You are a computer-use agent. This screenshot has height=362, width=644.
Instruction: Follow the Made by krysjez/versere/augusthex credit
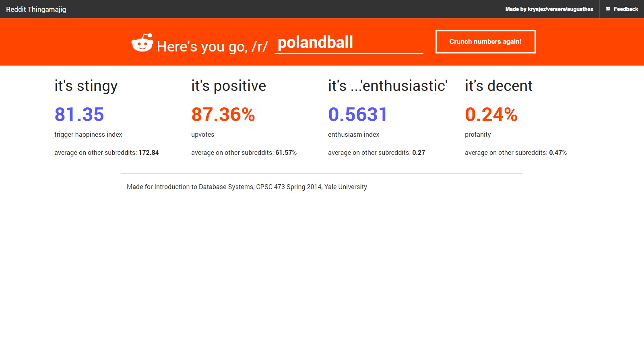[x=549, y=9]
